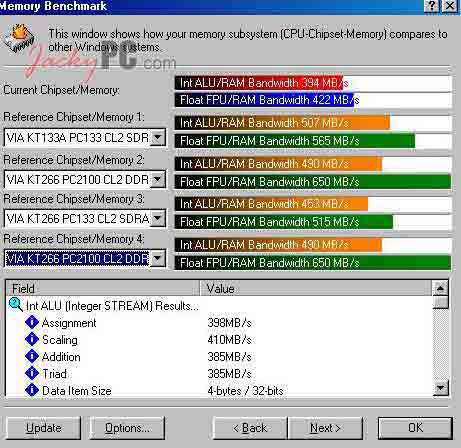This screenshot has height=448, width=461.
Task: Click the 410MB/s value
Action: click(x=229, y=340)
